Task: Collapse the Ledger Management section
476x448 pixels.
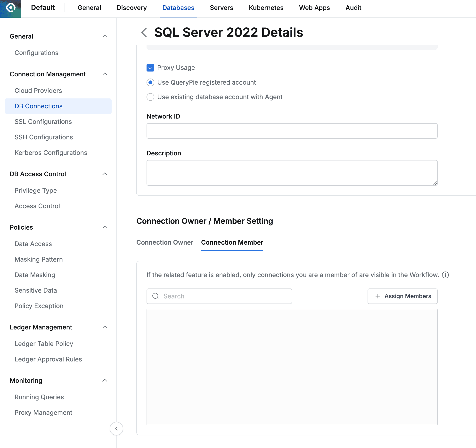Action: coord(105,327)
